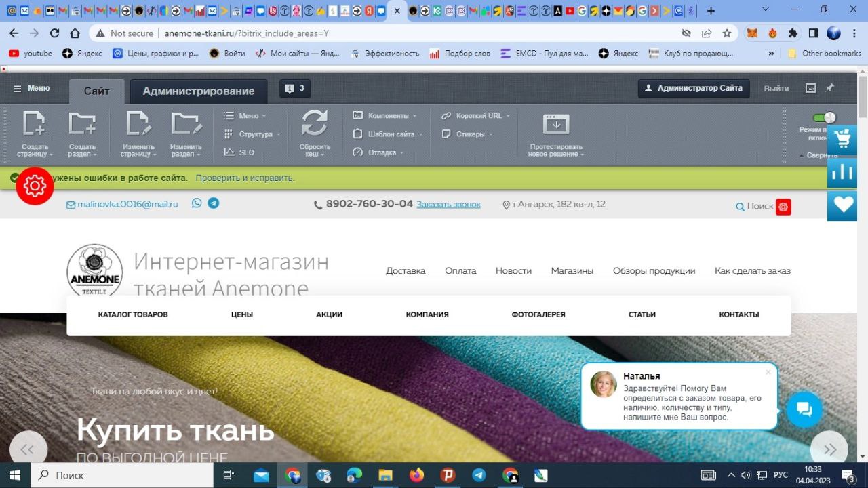Image resolution: width=868 pixels, height=488 pixels.
Task: Open the favorites heart side button
Action: click(x=842, y=205)
